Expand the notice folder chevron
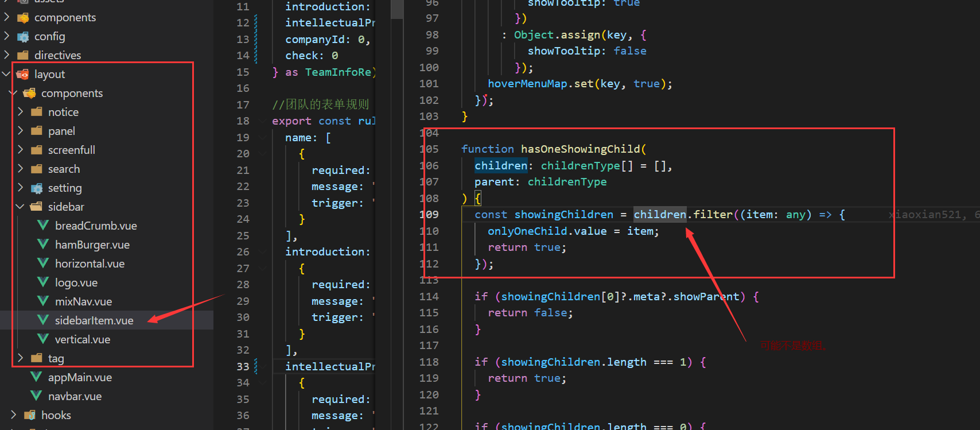The width and height of the screenshot is (980, 430). point(20,112)
